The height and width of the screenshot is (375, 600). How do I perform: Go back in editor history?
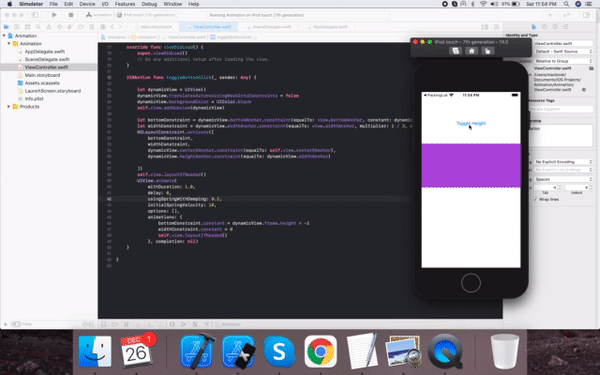coord(112,27)
